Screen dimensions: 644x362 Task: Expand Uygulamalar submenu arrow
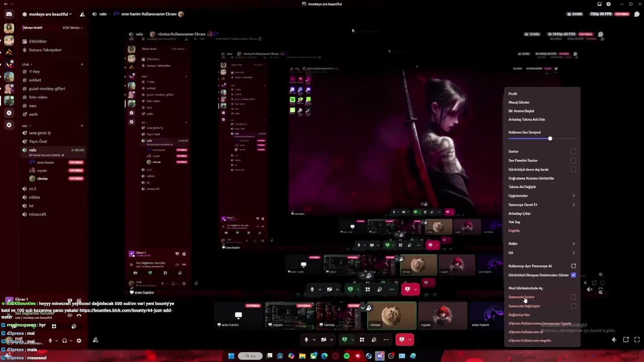(x=573, y=196)
